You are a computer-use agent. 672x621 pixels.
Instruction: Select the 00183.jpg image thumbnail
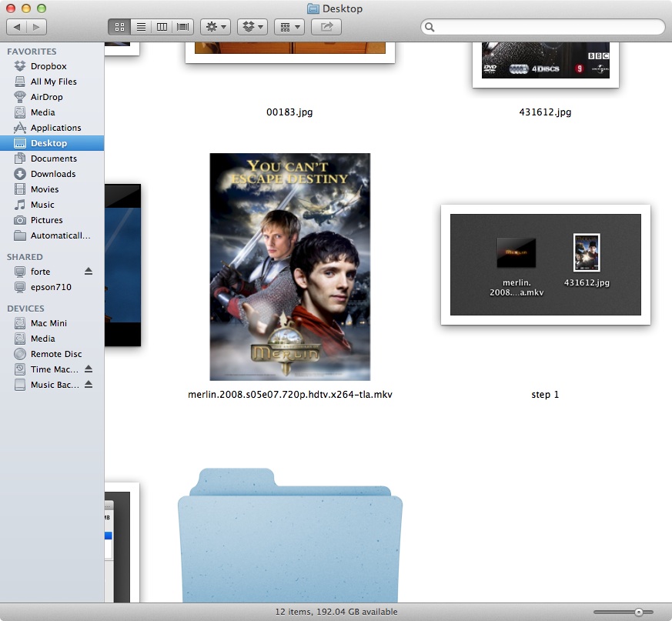(x=290, y=52)
